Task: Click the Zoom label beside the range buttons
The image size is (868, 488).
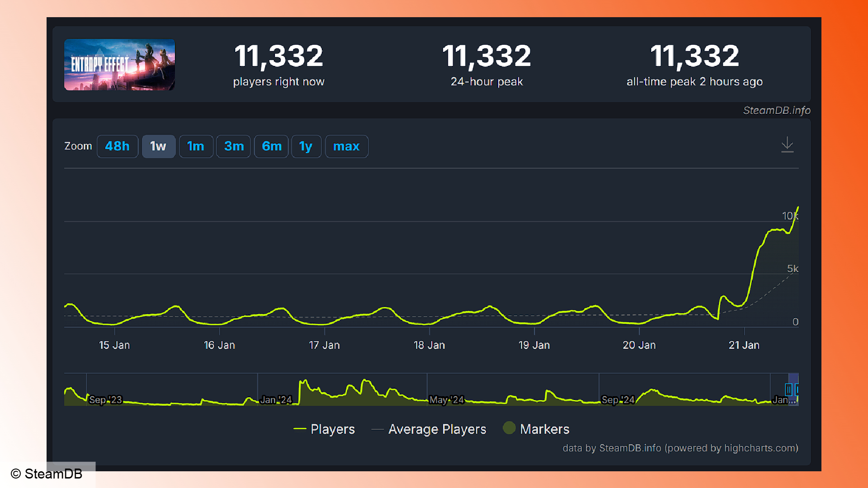Action: tap(78, 146)
